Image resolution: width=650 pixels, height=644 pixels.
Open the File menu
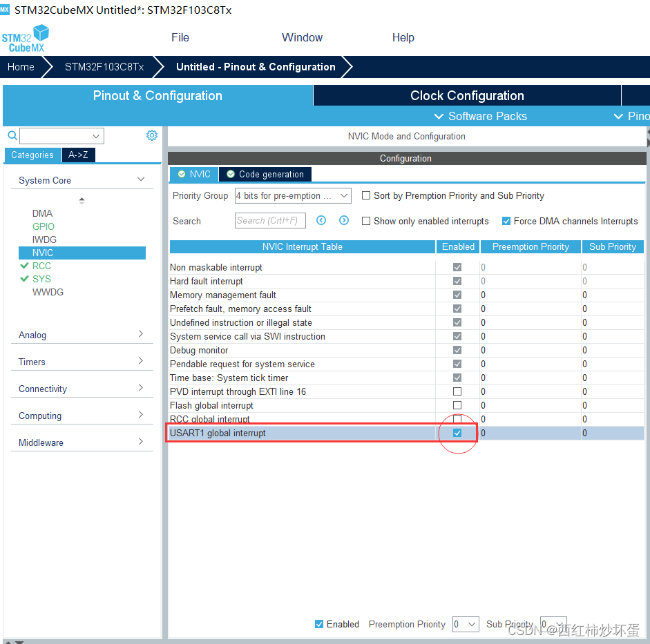coord(180,38)
